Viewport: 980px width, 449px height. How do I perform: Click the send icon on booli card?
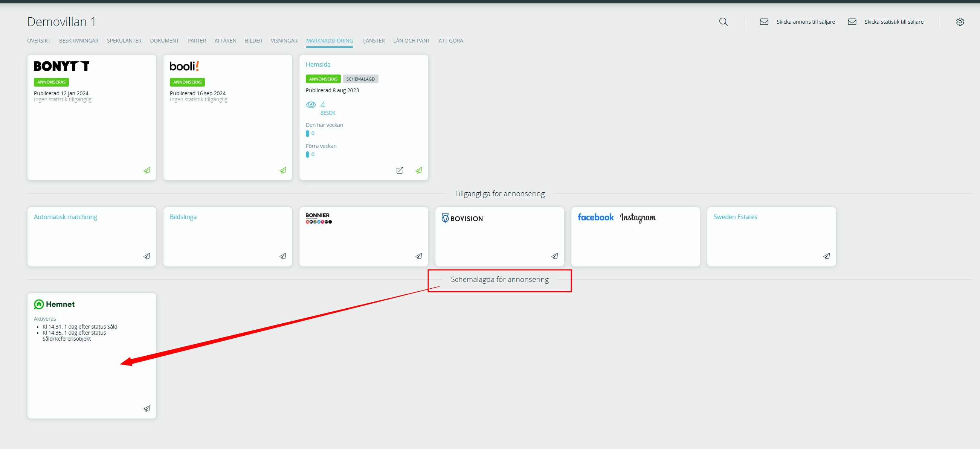coord(282,170)
